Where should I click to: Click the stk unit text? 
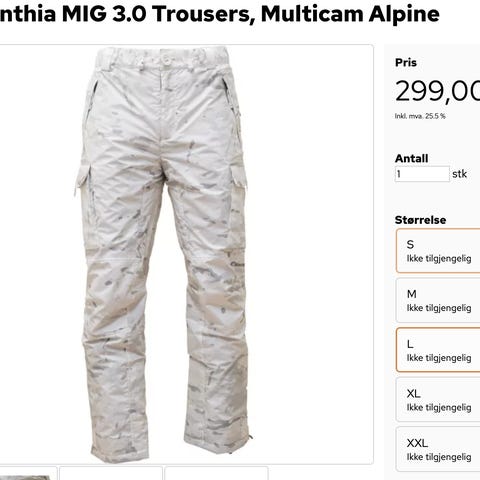point(459,174)
